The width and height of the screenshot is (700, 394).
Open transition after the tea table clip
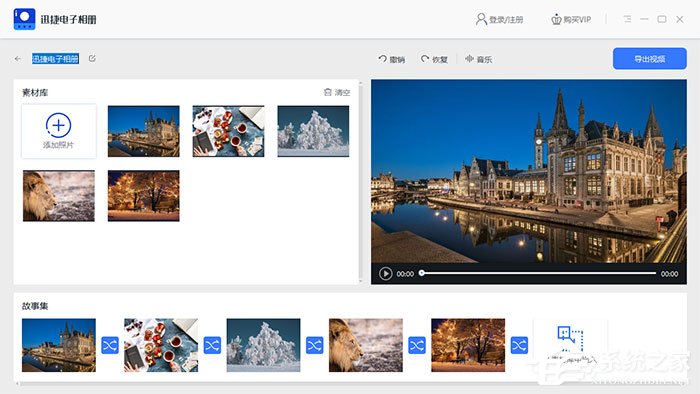point(212,345)
